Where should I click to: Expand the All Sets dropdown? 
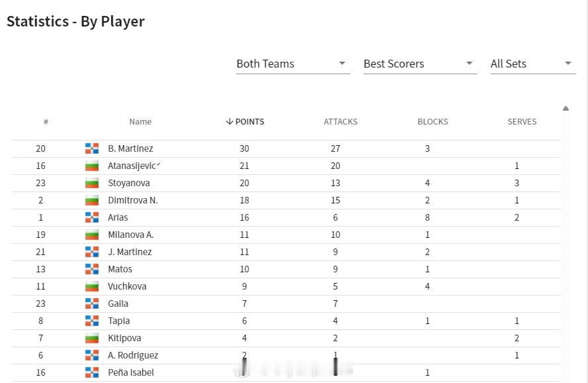(x=533, y=64)
